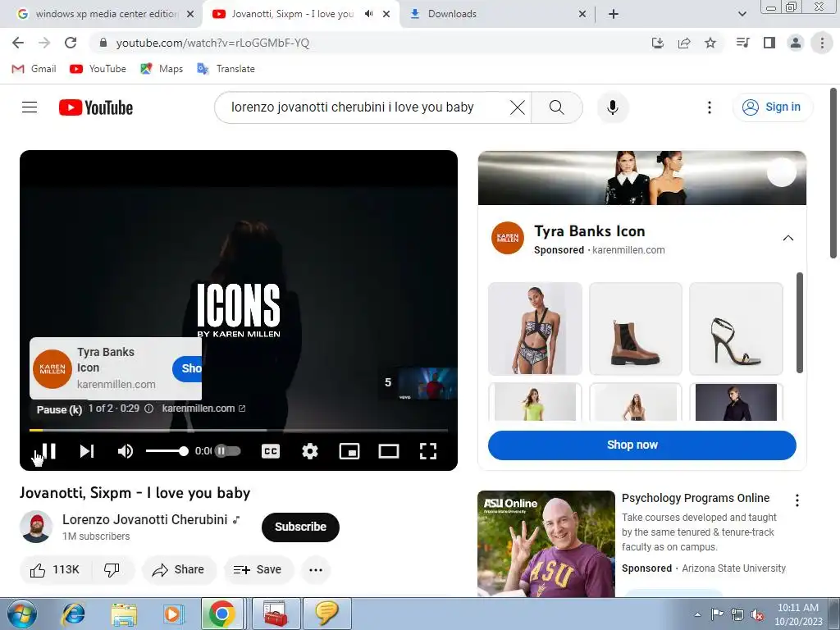The width and height of the screenshot is (840, 630).
Task: Open Chrome three-dot menu
Action: pos(822,43)
